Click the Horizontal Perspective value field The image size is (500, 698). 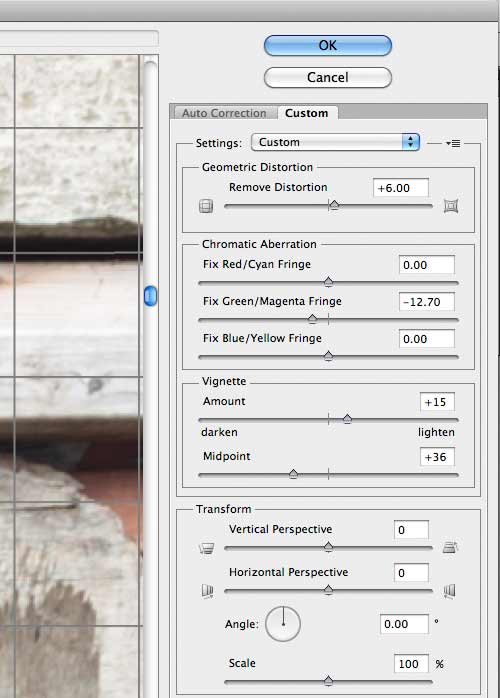click(411, 573)
